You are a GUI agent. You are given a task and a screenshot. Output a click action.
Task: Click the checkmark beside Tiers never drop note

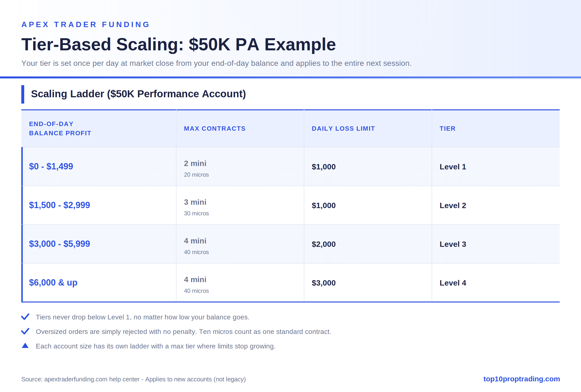point(25,317)
